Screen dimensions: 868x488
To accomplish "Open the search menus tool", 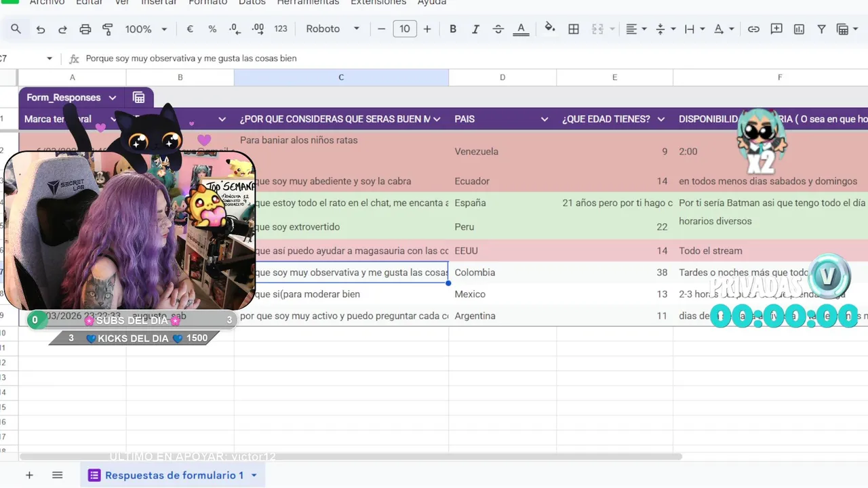I will pyautogui.click(x=16, y=29).
